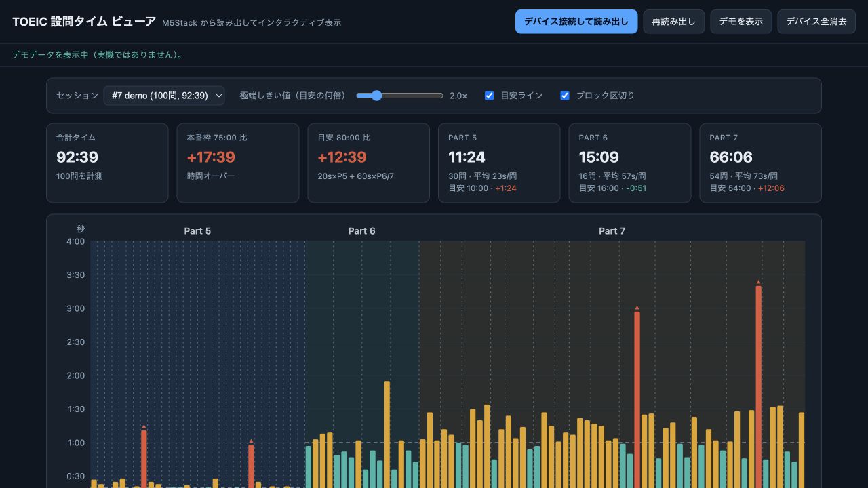Click the 1:00 y-axis label
The height and width of the screenshot is (488, 868).
(76, 443)
